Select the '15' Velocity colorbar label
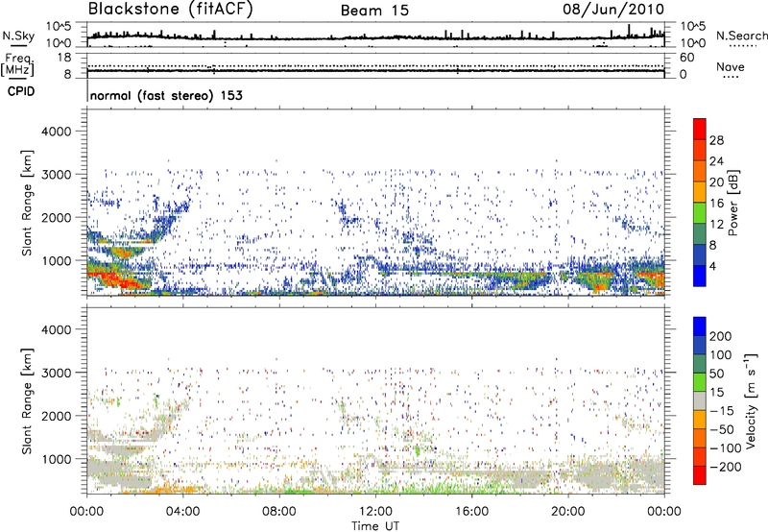Image resolution: width=768 pixels, height=532 pixels. [x=716, y=393]
